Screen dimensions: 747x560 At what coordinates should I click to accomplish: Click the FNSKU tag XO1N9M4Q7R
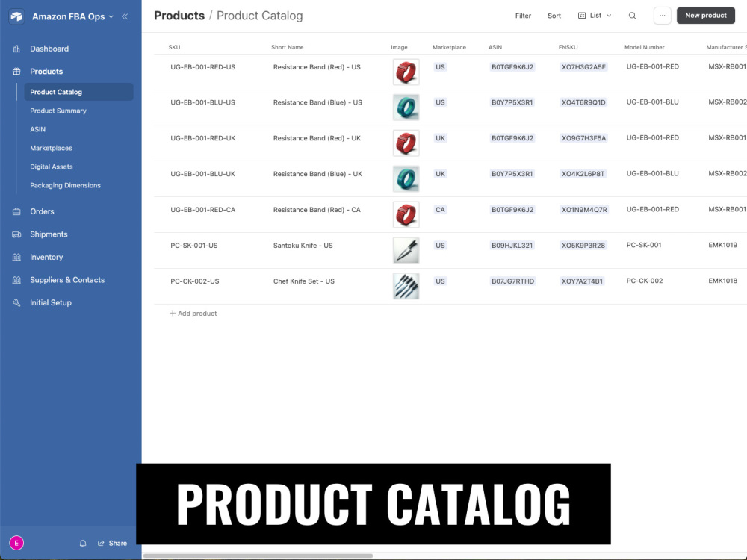pyautogui.click(x=584, y=210)
